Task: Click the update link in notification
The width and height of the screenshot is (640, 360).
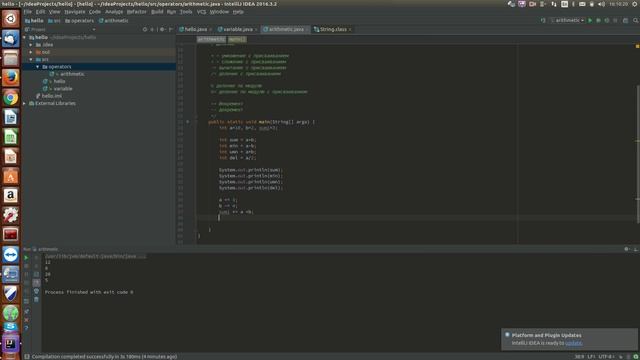Action: click(573, 343)
